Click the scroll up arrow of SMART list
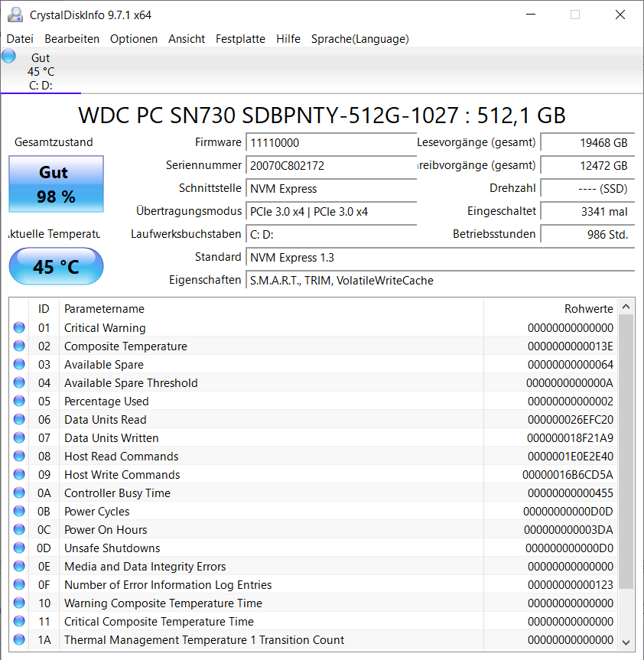Screen dimensions: 644x660 click(x=626, y=307)
